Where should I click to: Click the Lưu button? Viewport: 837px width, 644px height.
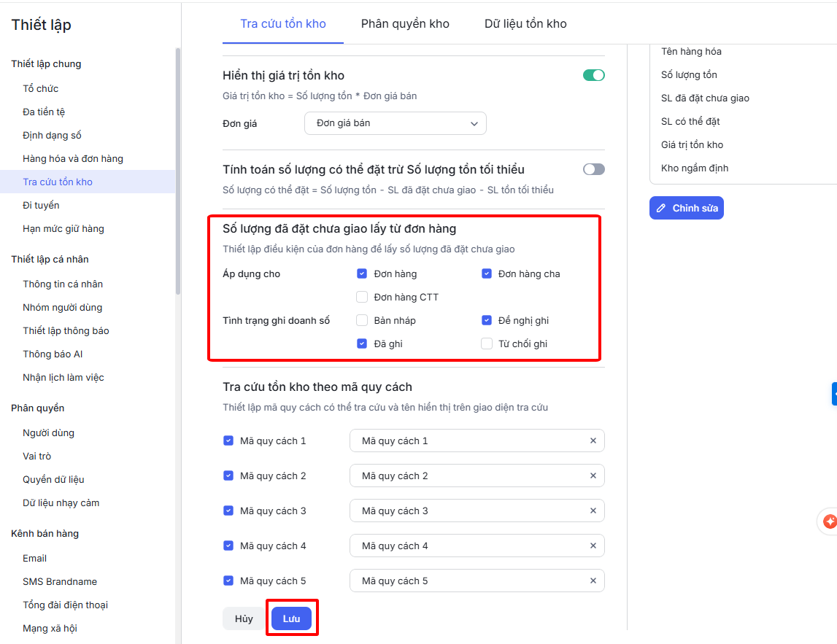click(291, 618)
